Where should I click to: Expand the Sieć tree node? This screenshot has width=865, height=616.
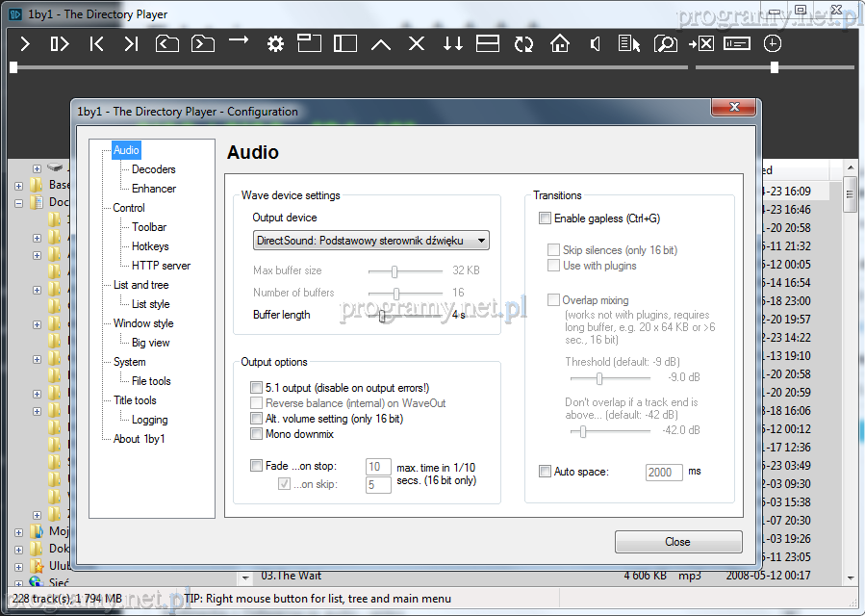(18, 583)
